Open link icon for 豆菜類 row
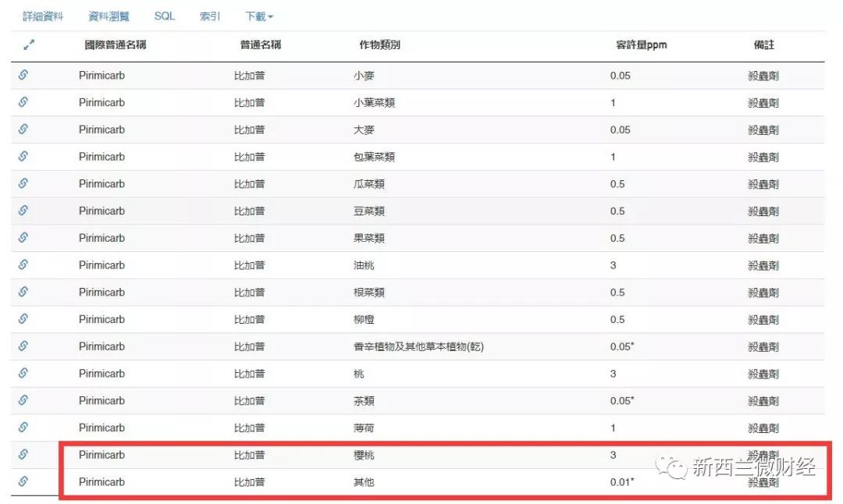 pos(23,210)
